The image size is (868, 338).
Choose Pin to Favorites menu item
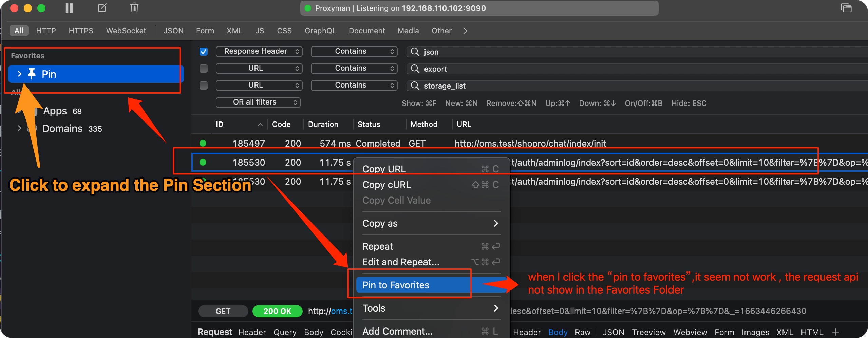431,285
